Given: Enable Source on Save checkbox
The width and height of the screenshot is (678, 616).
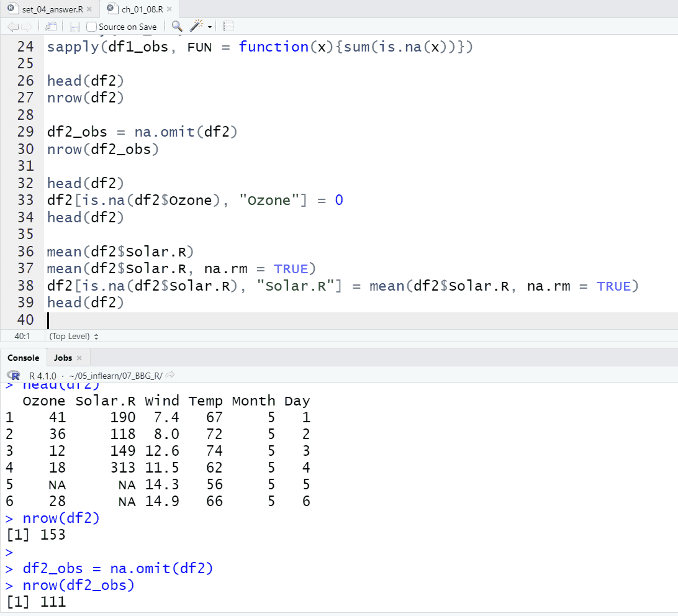Looking at the screenshot, I should click(x=91, y=27).
